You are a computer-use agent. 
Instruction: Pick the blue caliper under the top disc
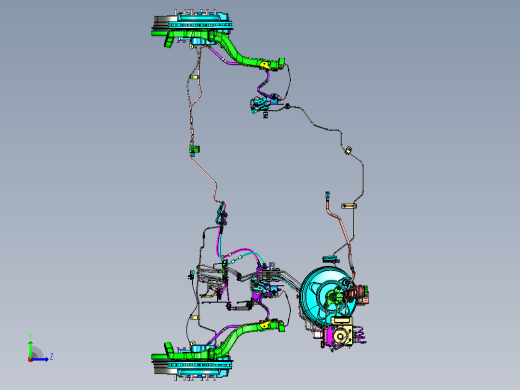pyautogui.click(x=202, y=41)
